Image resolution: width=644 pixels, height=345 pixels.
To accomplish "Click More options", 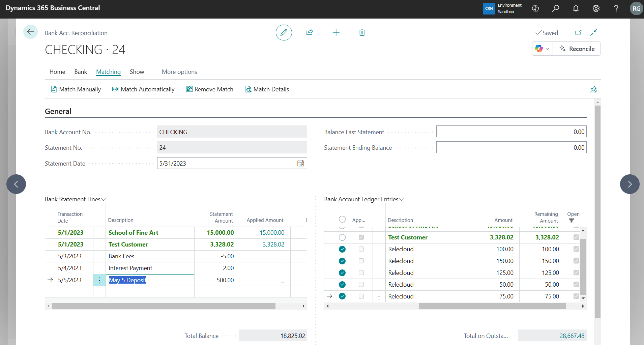I will (x=179, y=72).
